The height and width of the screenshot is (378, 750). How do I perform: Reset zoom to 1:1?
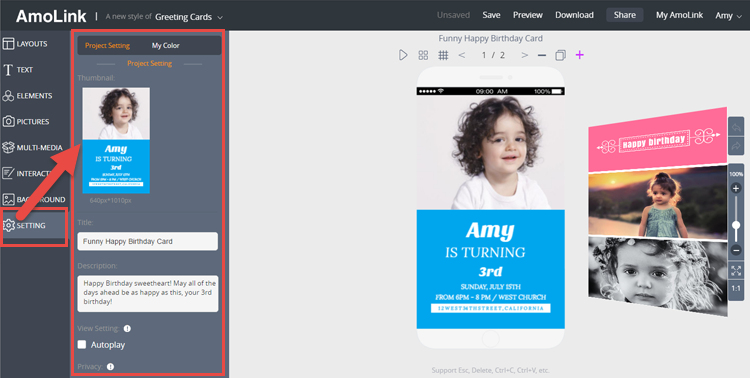point(736,289)
